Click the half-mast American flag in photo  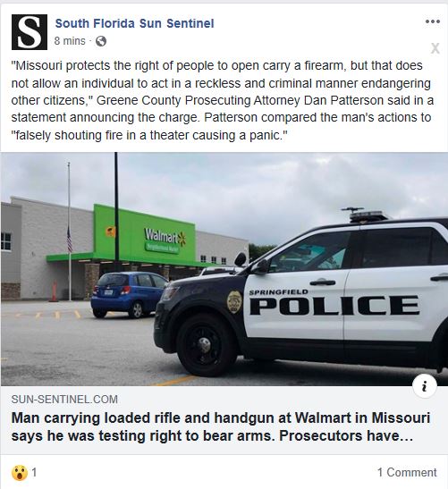pyautogui.click(x=70, y=239)
